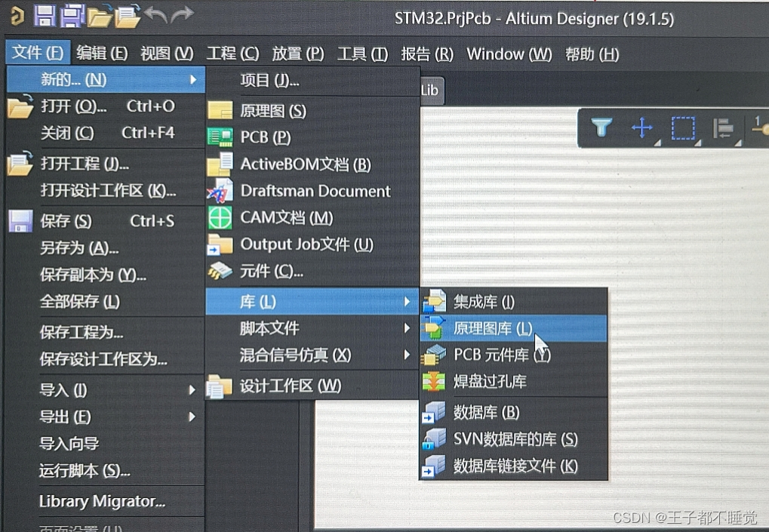Expand the 导入 (I) submenu arrow
The height and width of the screenshot is (532, 769).
point(192,390)
